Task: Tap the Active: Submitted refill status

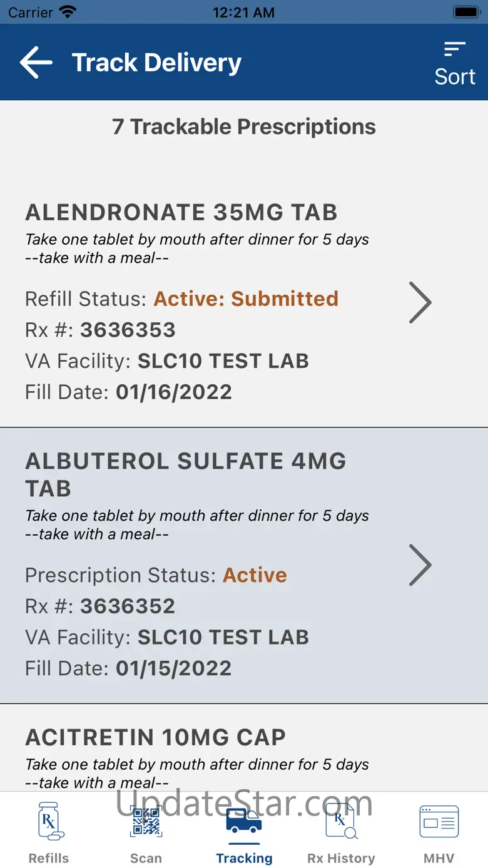Action: [246, 299]
